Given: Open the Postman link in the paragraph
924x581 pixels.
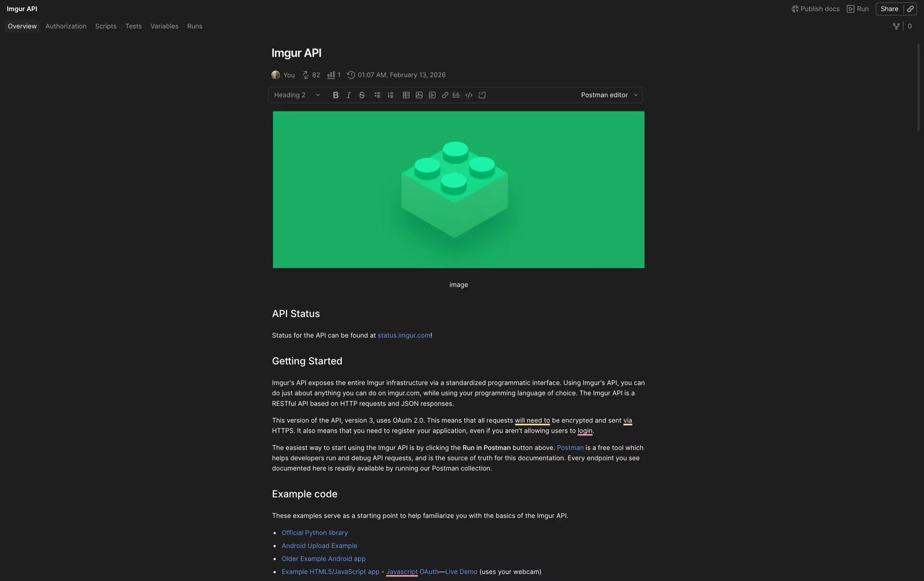Looking at the screenshot, I should click(x=570, y=448).
